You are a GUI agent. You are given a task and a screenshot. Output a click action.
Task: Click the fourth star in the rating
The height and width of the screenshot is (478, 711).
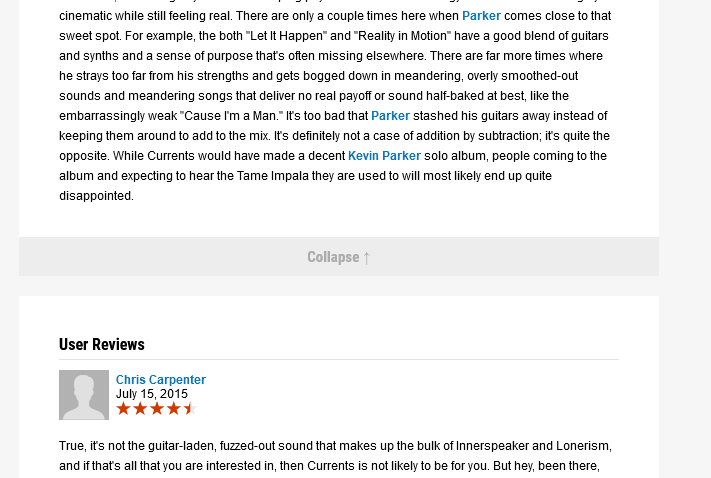tap(173, 409)
